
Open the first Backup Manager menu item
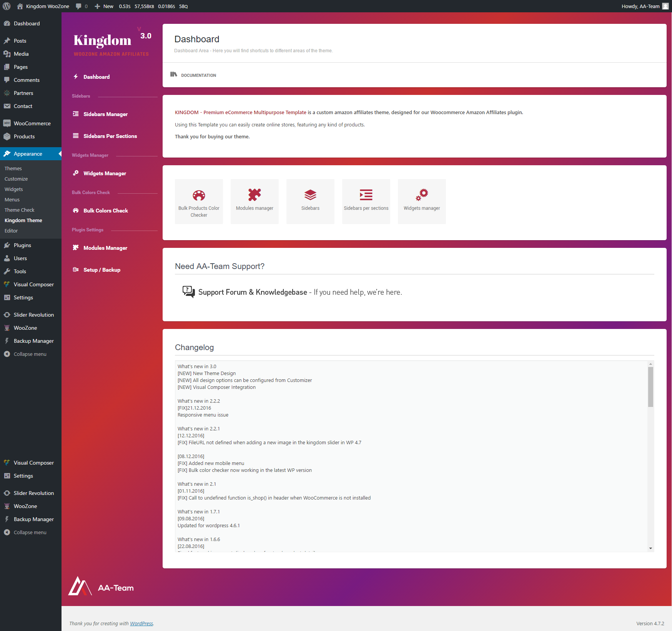coord(31,341)
